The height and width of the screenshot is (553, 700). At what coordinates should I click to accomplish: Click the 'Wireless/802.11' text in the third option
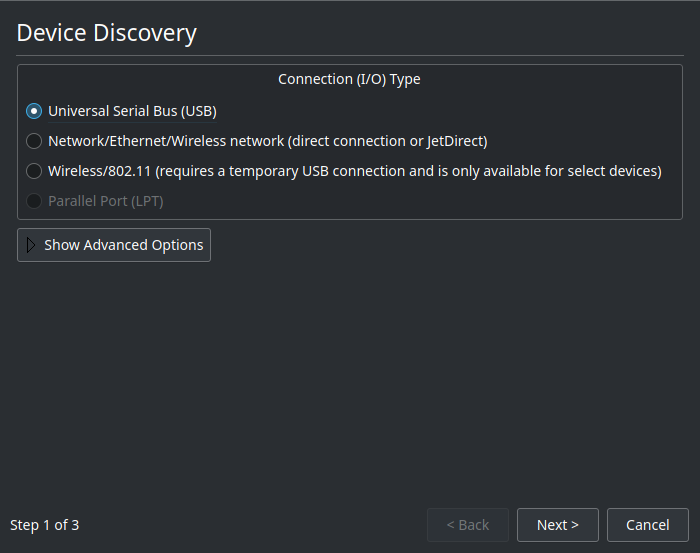99,171
